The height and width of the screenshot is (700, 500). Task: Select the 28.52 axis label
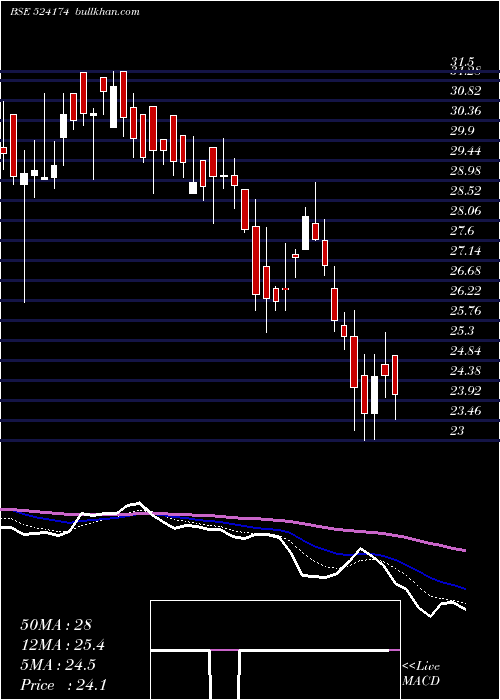tap(466, 191)
